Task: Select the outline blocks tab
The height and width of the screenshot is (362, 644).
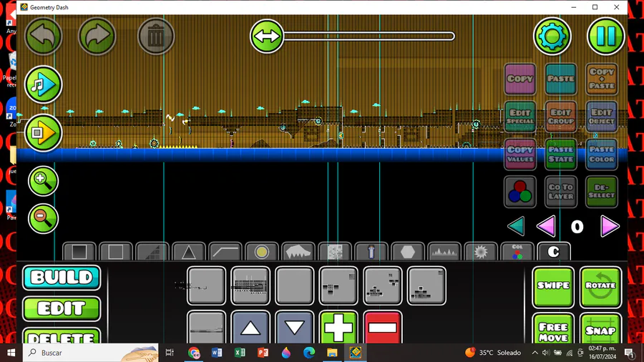Action: (116, 251)
